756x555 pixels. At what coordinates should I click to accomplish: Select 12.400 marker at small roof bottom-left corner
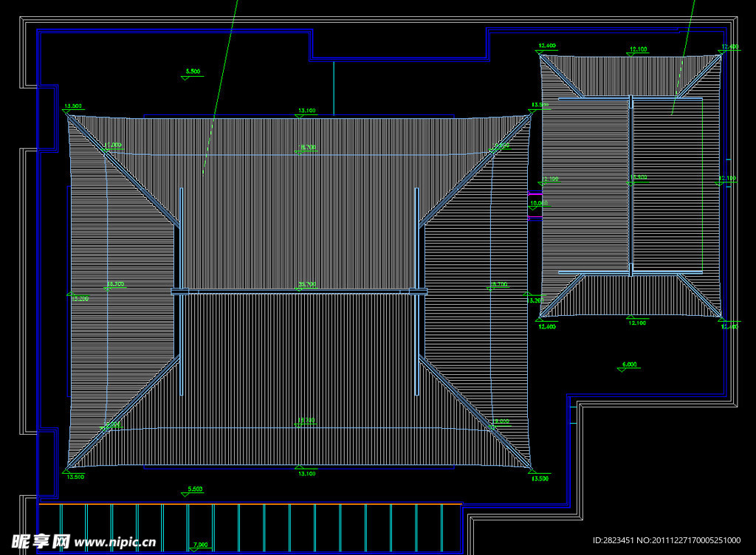click(546, 326)
